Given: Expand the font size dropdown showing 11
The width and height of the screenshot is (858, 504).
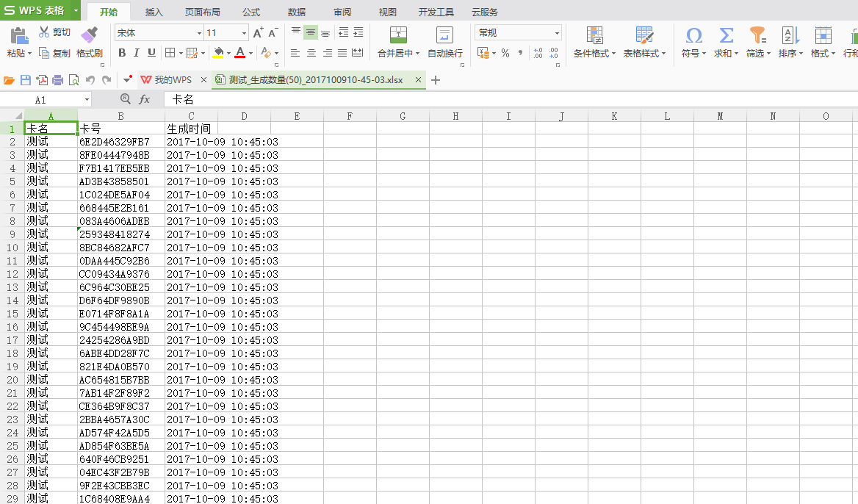Looking at the screenshot, I should point(244,33).
